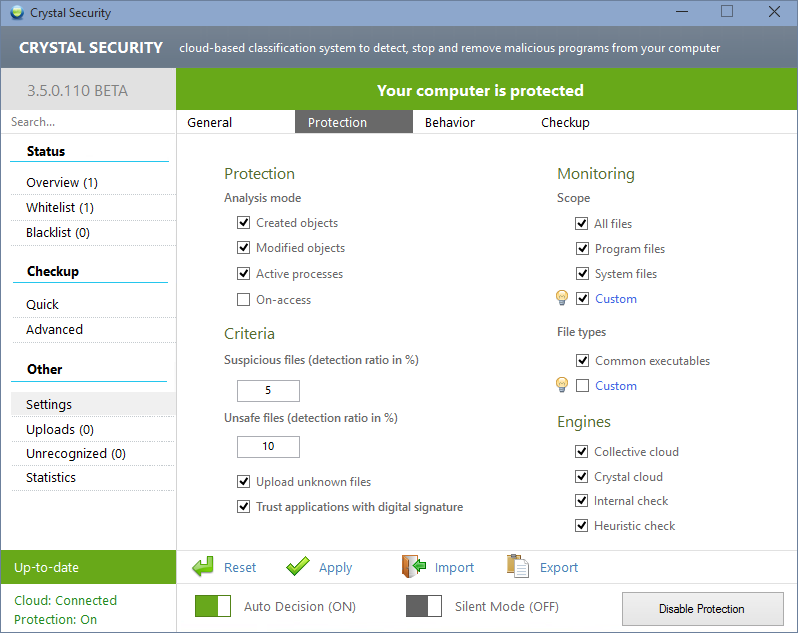The image size is (798, 633).
Task: Switch to the Behavior tab
Action: click(x=449, y=122)
